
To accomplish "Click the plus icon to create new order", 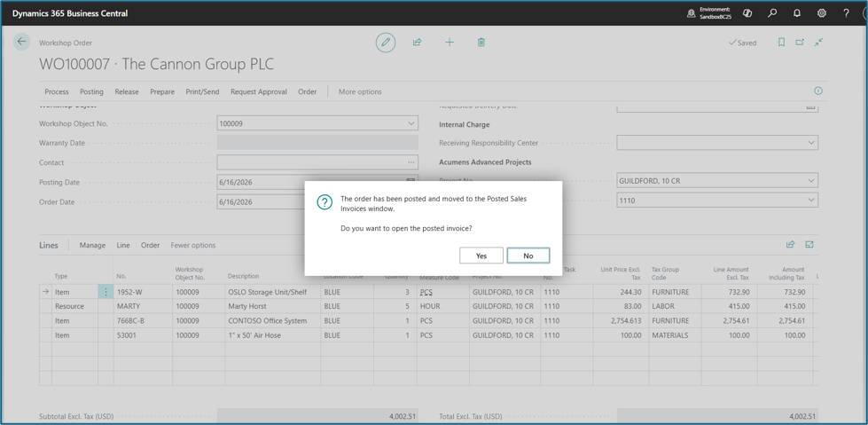I will pyautogui.click(x=450, y=42).
